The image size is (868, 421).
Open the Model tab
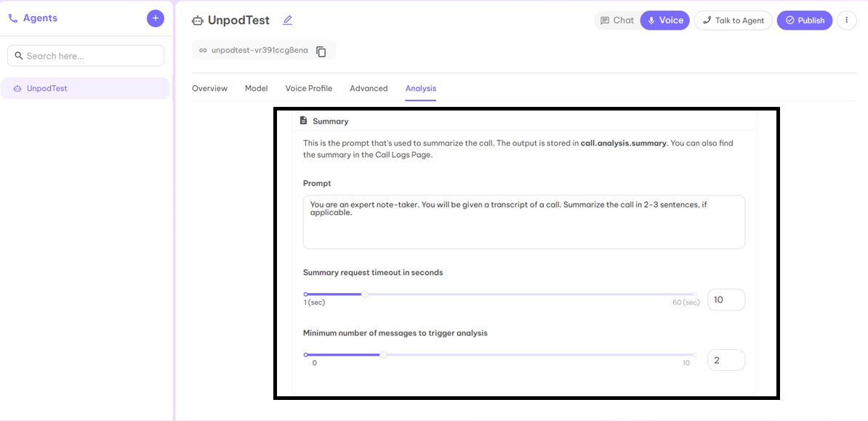pyautogui.click(x=256, y=88)
